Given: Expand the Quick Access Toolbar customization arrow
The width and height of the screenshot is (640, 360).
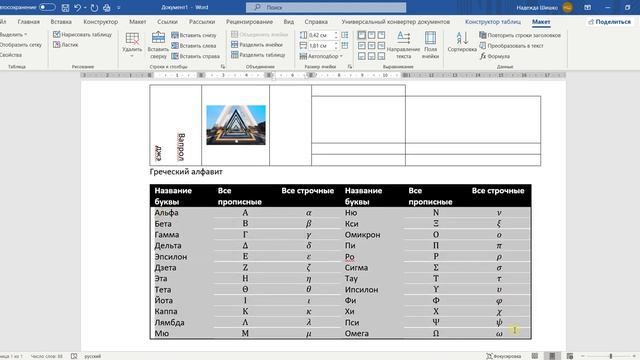Looking at the screenshot, I should coord(119,7).
